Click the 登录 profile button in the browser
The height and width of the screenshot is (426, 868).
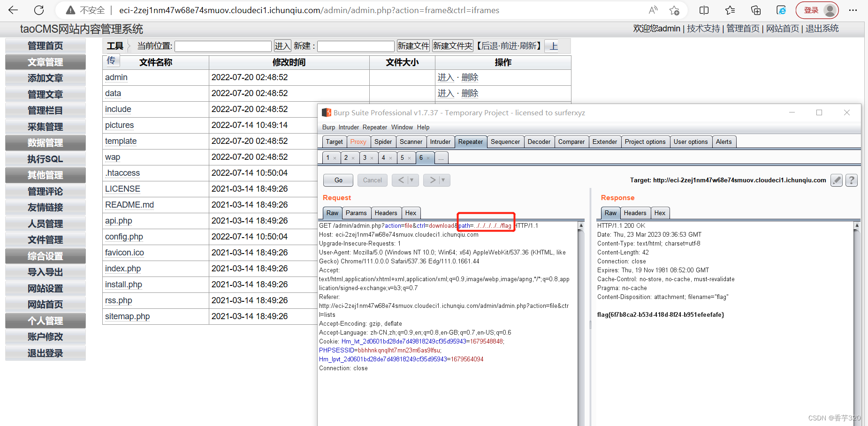(x=817, y=10)
